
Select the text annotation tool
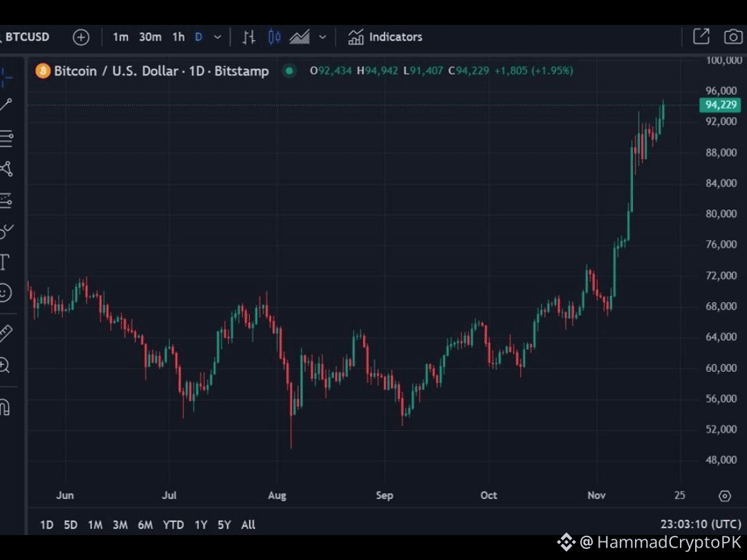[5, 263]
